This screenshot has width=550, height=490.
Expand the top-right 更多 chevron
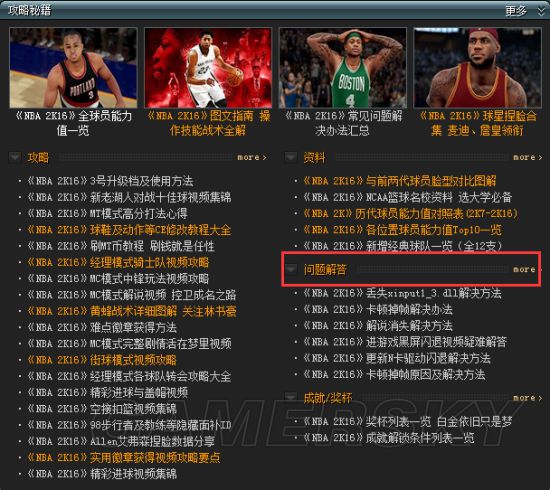click(541, 11)
